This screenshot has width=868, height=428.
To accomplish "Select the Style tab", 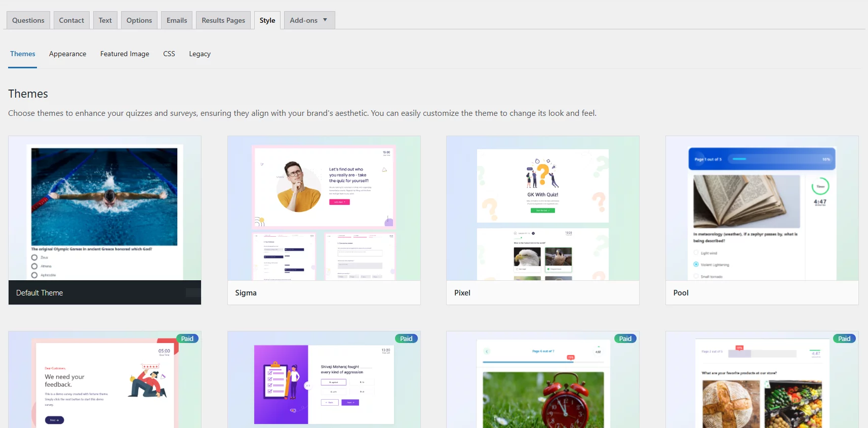I will pos(267,20).
